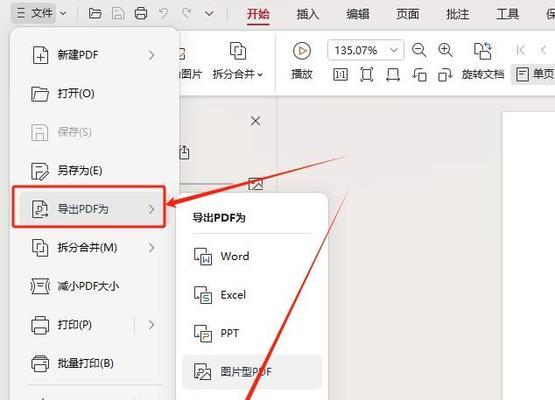Toggle single page (单页) view mode
Image resolution: width=555 pixels, height=400 pixels.
coord(534,74)
